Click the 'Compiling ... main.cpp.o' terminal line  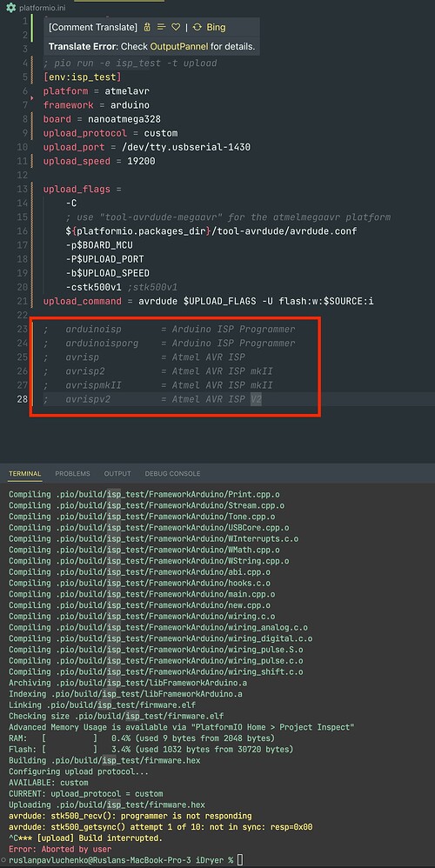(x=142, y=595)
